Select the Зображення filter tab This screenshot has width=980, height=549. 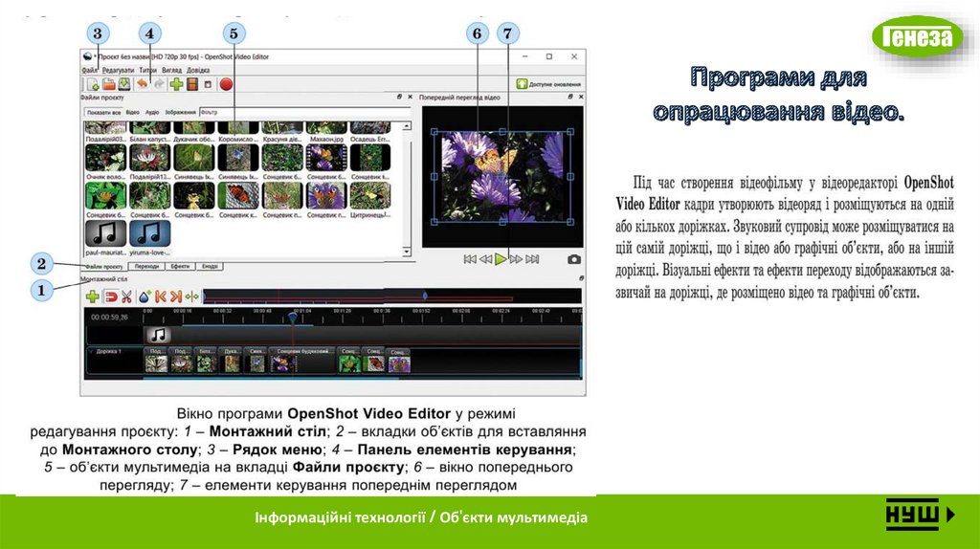tap(180, 113)
